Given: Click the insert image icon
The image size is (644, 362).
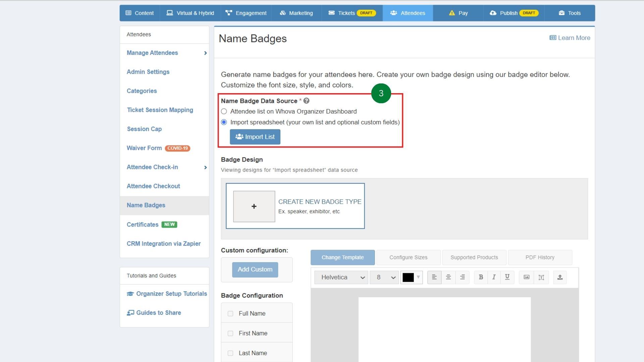Looking at the screenshot, I should click(x=526, y=277).
